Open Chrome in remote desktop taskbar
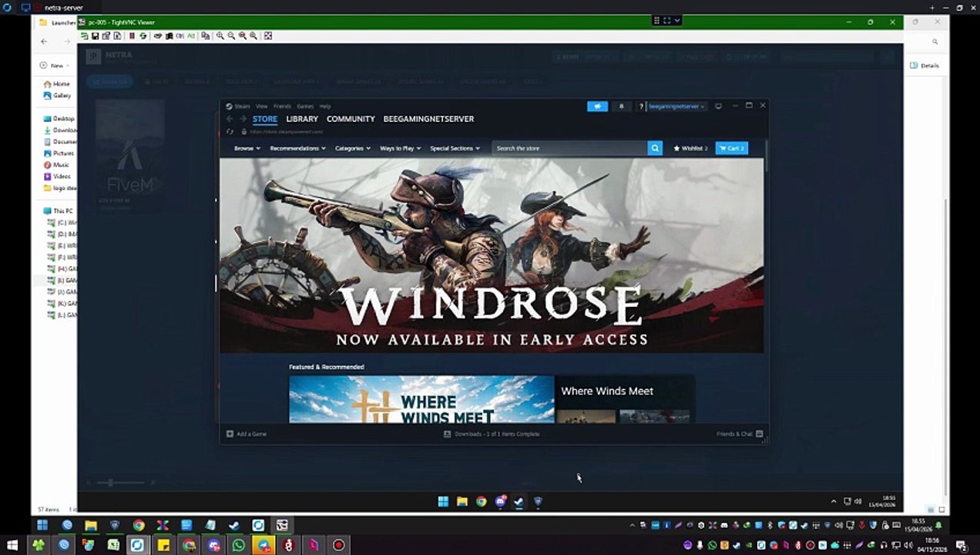Image resolution: width=980 pixels, height=555 pixels. tap(481, 502)
